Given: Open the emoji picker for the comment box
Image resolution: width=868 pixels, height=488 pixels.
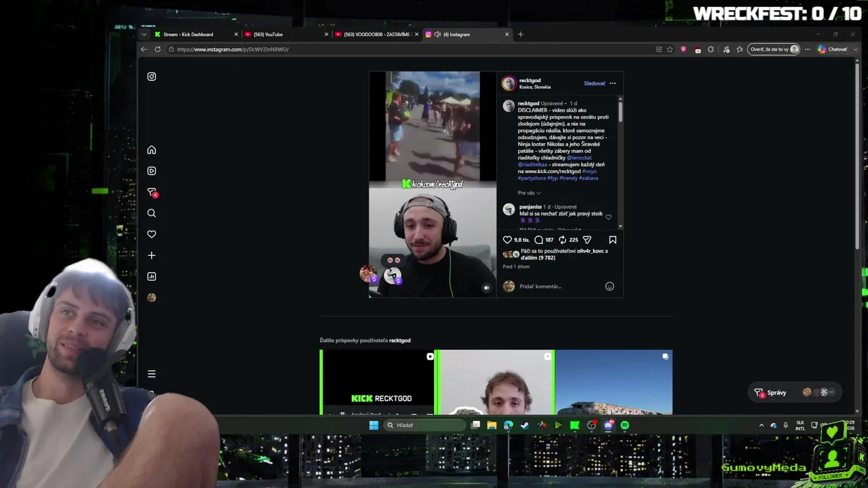Looking at the screenshot, I should pos(610,287).
